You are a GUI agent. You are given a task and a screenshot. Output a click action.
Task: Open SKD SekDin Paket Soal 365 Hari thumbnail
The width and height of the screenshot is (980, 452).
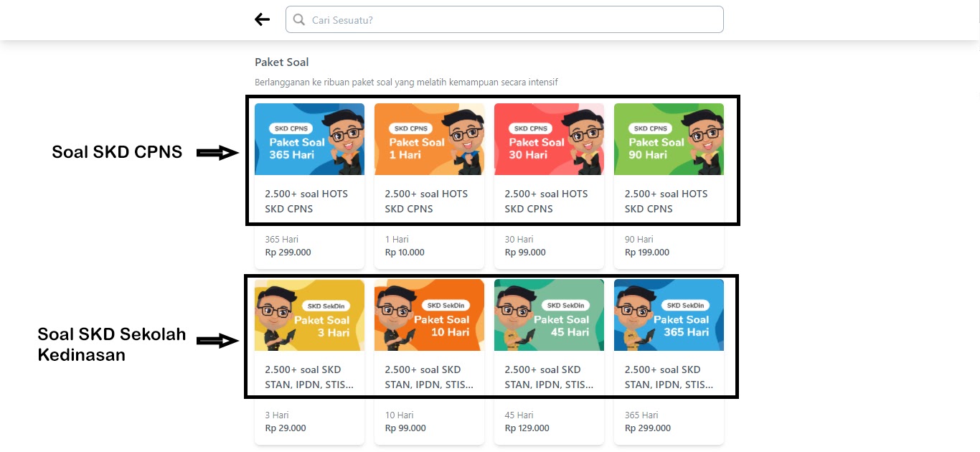669,315
